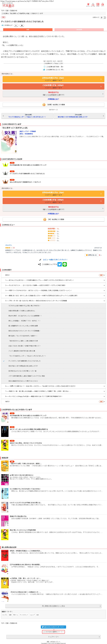Click reviewer name chocoさん

pos(8,245)
